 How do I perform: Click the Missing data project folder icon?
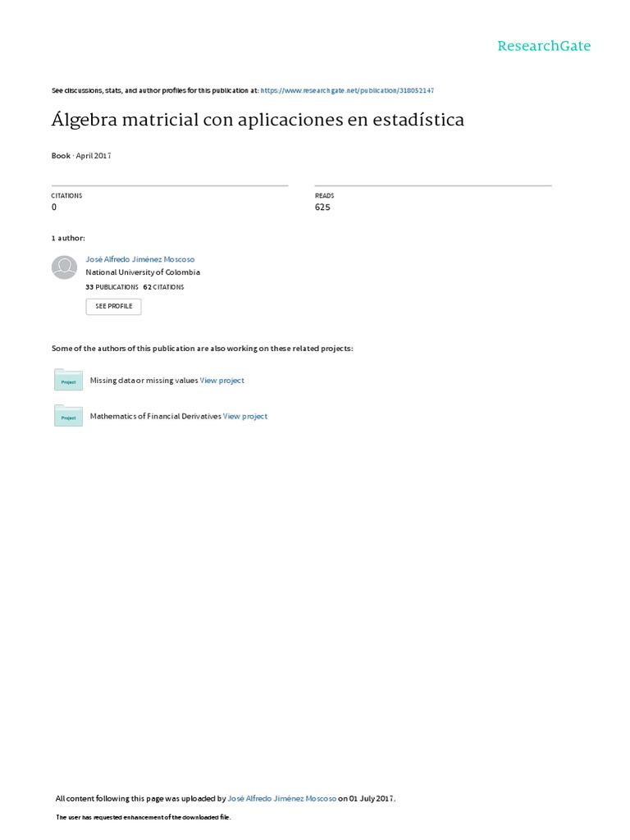click(x=68, y=380)
